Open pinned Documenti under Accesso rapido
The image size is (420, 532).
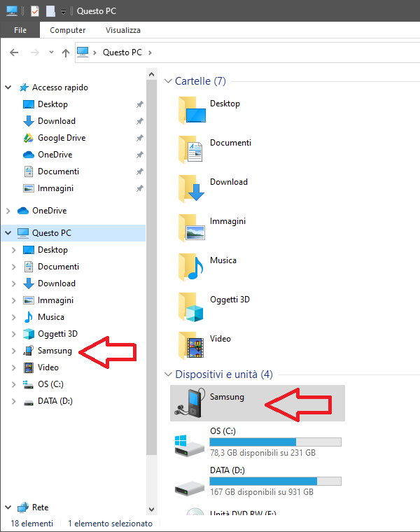point(58,171)
